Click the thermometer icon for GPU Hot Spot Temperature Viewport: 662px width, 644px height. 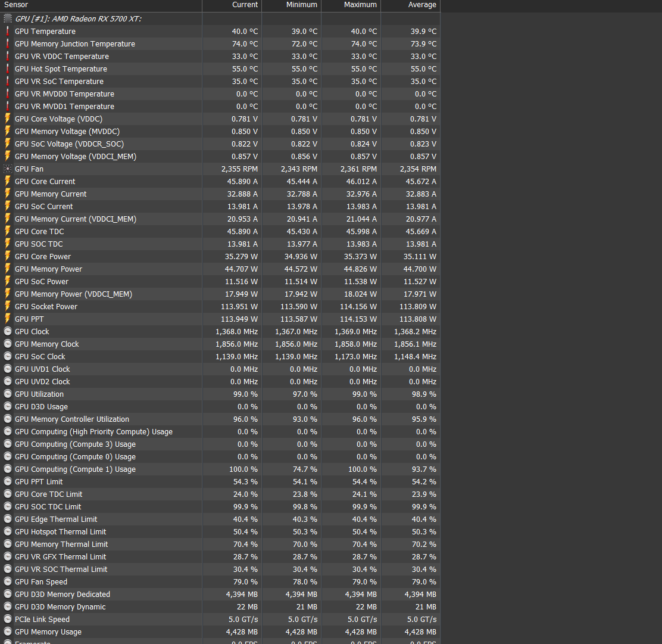click(8, 69)
